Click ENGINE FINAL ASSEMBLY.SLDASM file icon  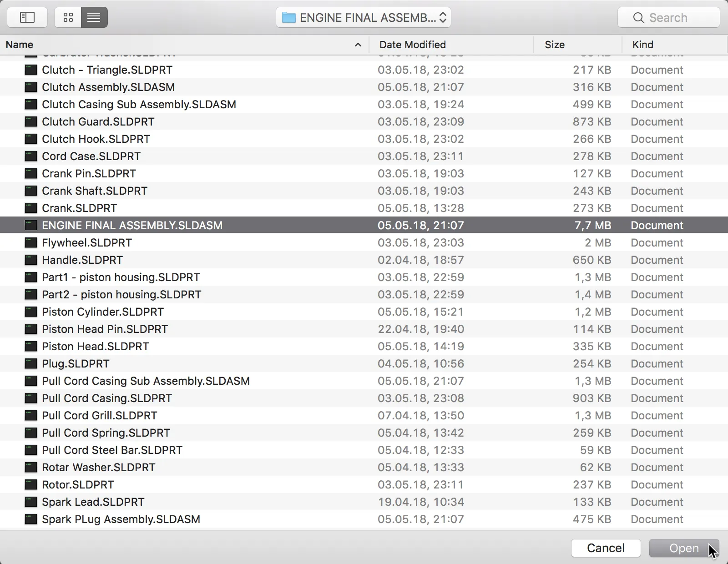pyautogui.click(x=30, y=225)
